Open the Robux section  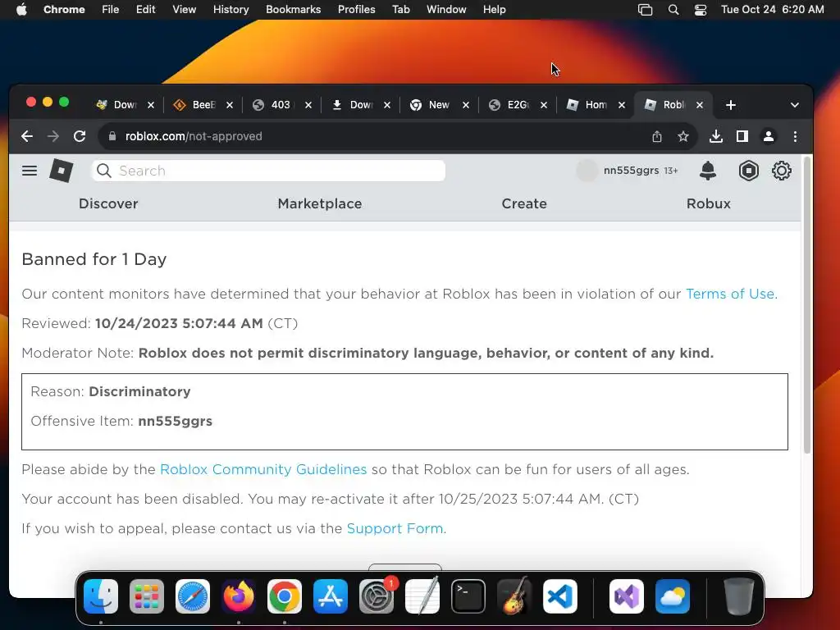click(709, 203)
